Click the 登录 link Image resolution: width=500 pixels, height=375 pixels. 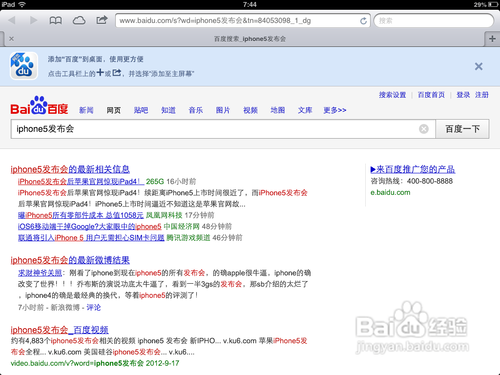click(x=463, y=95)
